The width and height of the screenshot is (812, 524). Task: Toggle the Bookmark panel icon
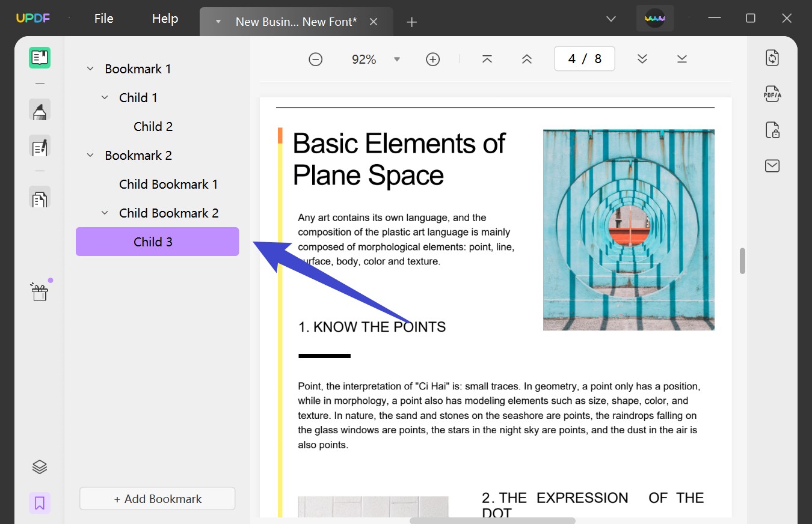[x=40, y=503]
